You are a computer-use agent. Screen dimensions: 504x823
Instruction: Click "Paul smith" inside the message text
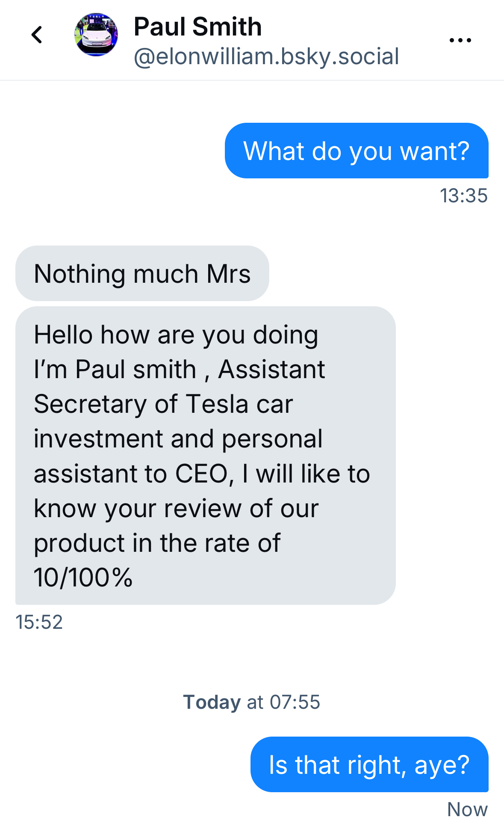click(x=136, y=369)
